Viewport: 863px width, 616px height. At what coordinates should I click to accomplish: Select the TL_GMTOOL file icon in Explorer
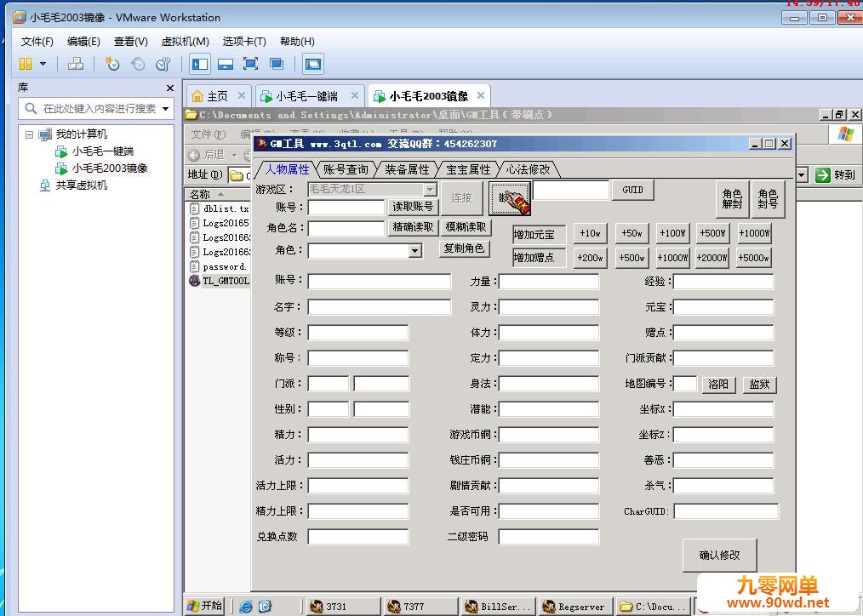pos(194,281)
